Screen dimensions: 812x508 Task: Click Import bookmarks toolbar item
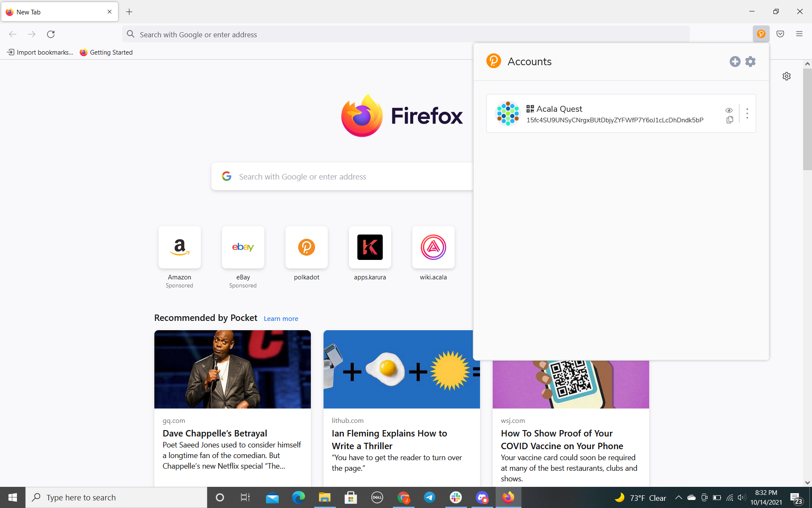pos(40,52)
